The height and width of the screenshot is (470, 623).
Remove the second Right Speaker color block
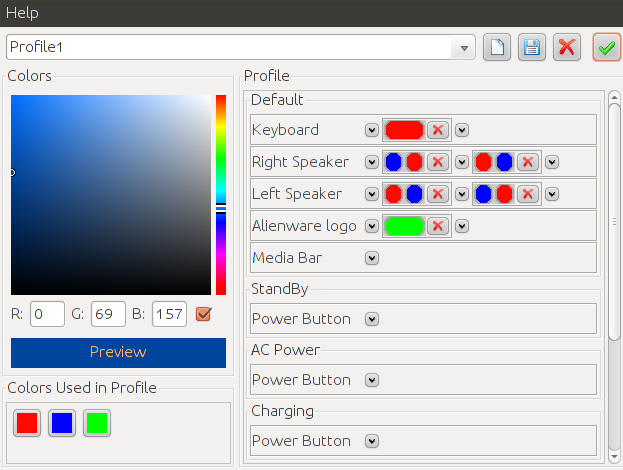[x=528, y=162]
